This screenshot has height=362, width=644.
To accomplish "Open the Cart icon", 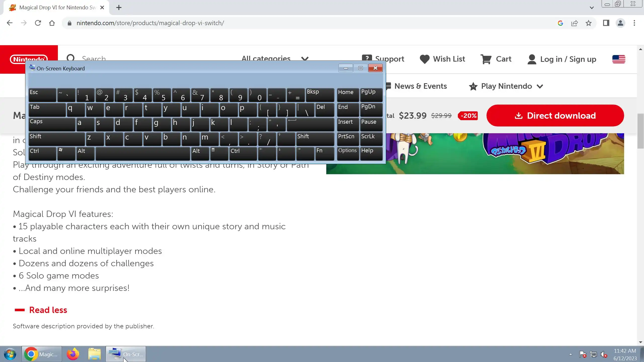I will [486, 59].
